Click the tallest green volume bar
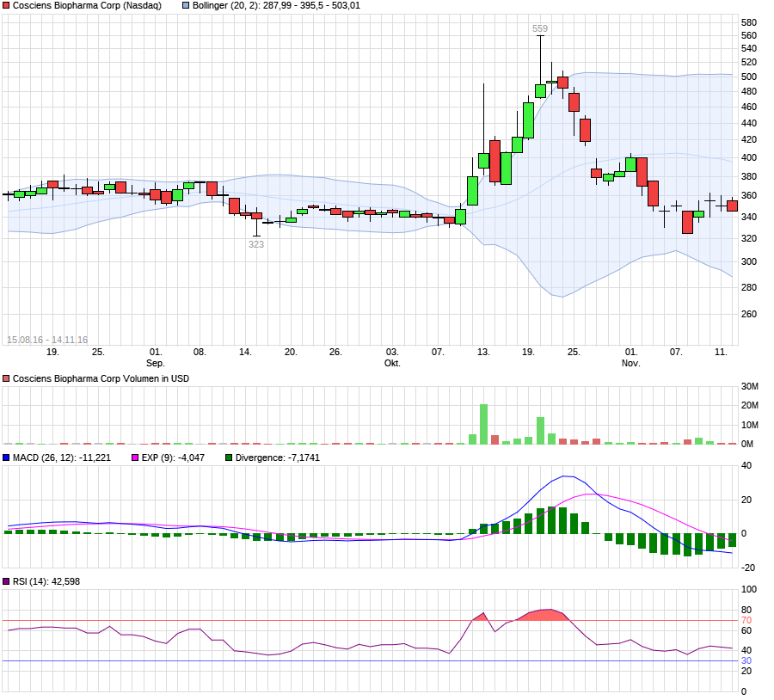 coord(483,424)
